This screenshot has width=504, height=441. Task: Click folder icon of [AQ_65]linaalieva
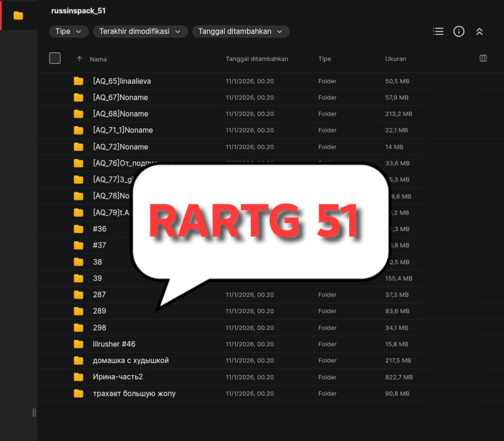[x=78, y=81]
